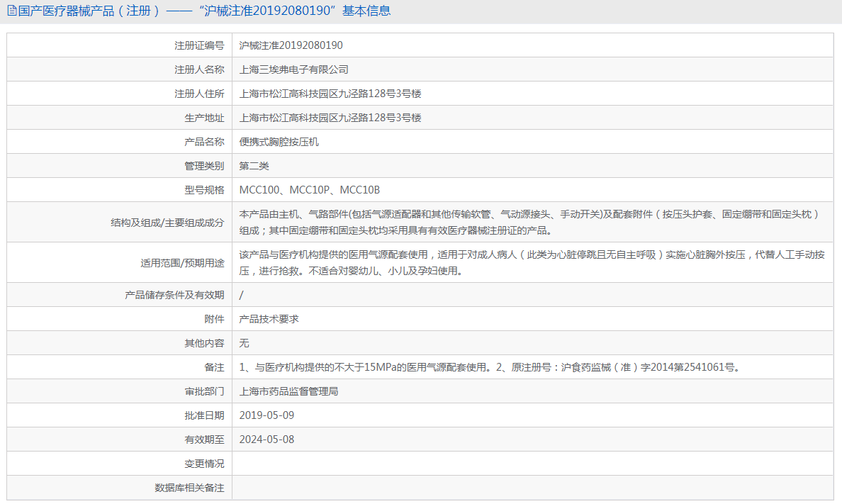Viewport: 842px width, 504px height.
Task: Select the 变更情况 label
Action: (204, 464)
